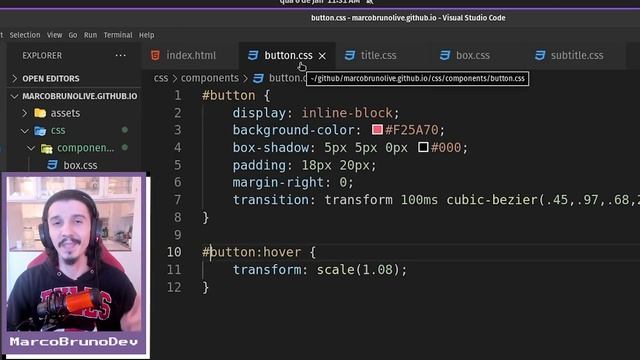This screenshot has height=360, width=640.
Task: Expand the assets folder chevron
Action: [x=24, y=113]
